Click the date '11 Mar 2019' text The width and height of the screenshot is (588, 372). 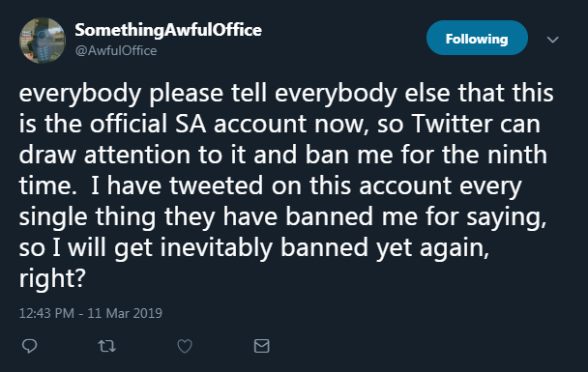125,313
